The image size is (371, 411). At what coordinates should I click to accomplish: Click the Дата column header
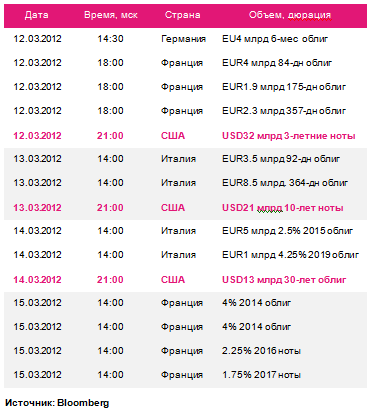pyautogui.click(x=37, y=15)
